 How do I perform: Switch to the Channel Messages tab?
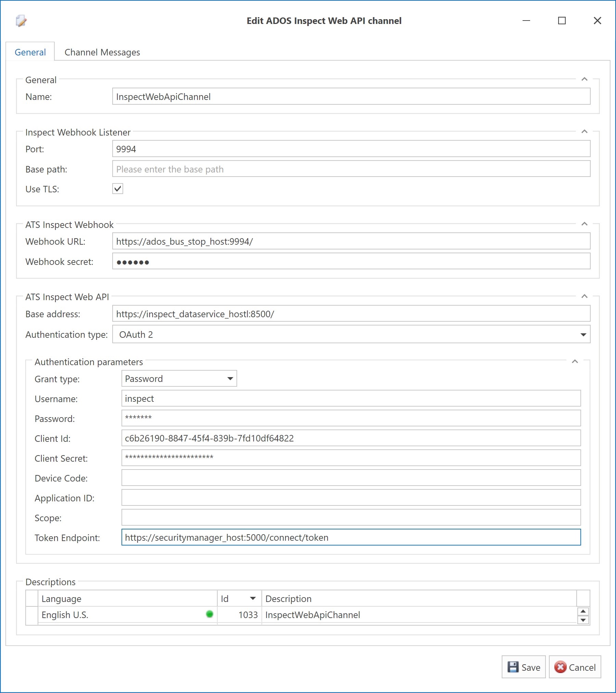point(102,52)
